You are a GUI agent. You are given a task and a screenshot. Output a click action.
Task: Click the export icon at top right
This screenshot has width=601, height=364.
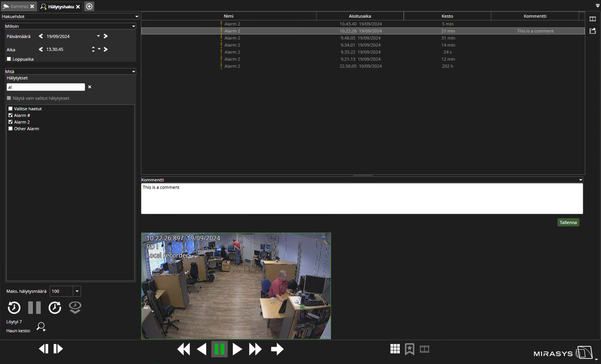(x=592, y=31)
